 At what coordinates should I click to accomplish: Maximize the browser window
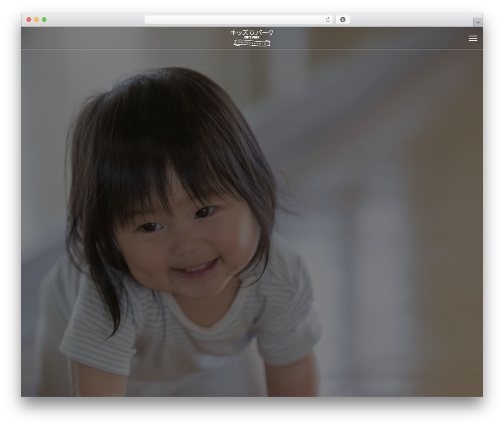click(x=44, y=20)
